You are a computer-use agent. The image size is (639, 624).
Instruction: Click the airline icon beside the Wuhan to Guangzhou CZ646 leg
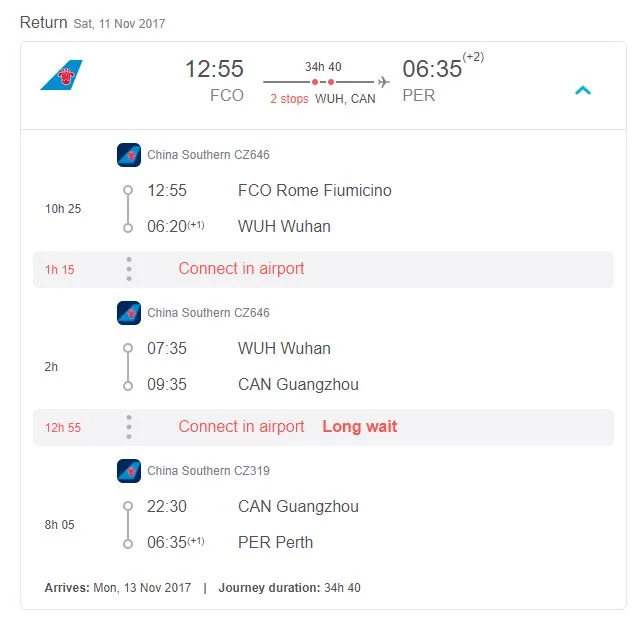(129, 313)
